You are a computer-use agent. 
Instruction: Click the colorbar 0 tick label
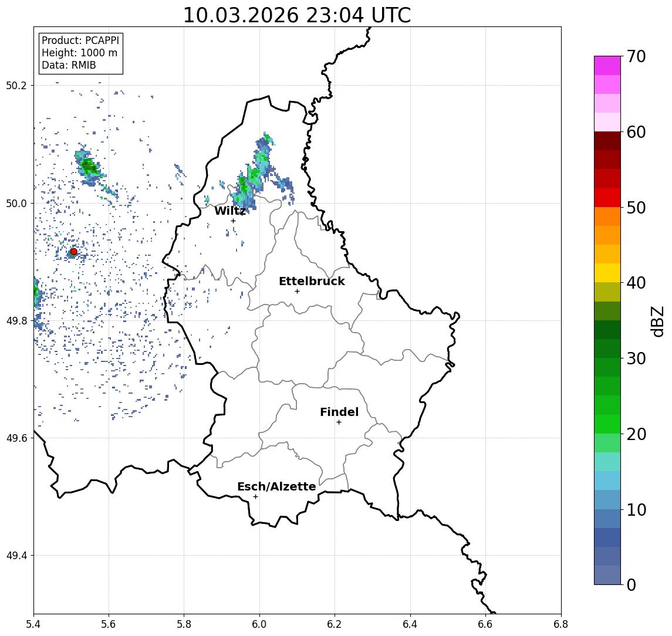coord(632,584)
